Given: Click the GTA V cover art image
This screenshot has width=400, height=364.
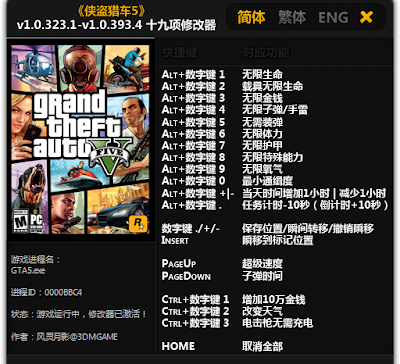Looking at the screenshot, I should point(80,140).
